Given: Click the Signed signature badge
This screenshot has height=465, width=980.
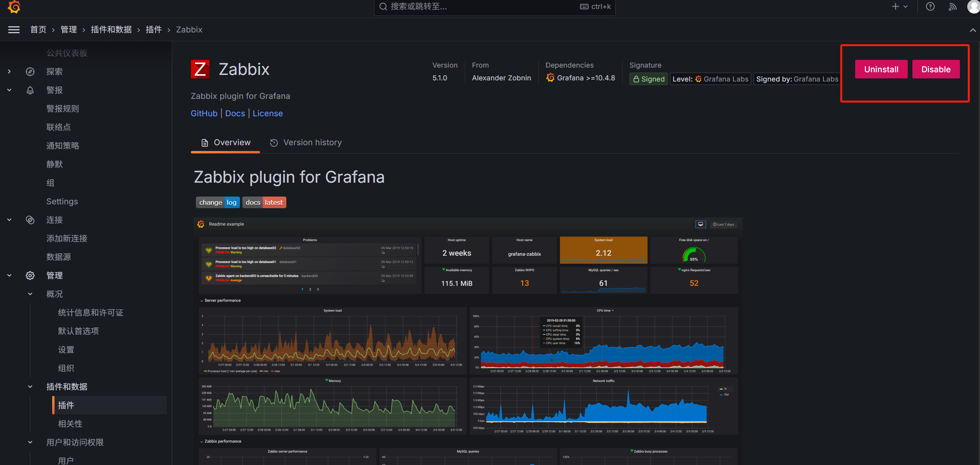Looking at the screenshot, I should 648,79.
